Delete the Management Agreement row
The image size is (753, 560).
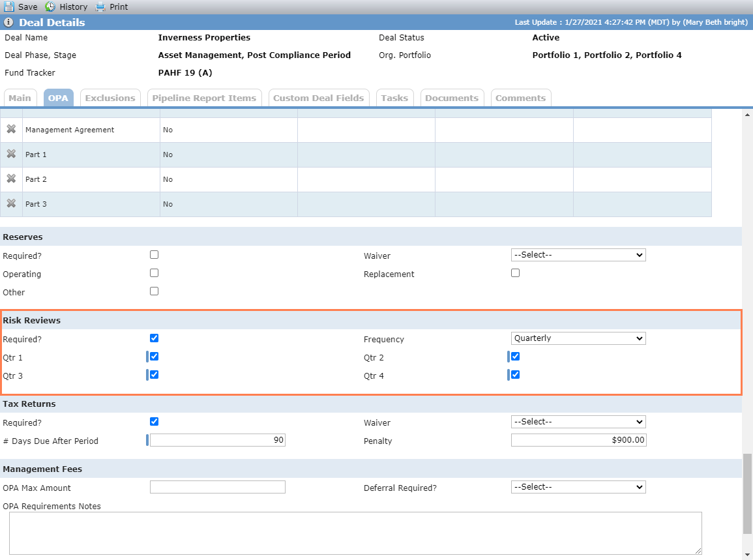(x=11, y=129)
